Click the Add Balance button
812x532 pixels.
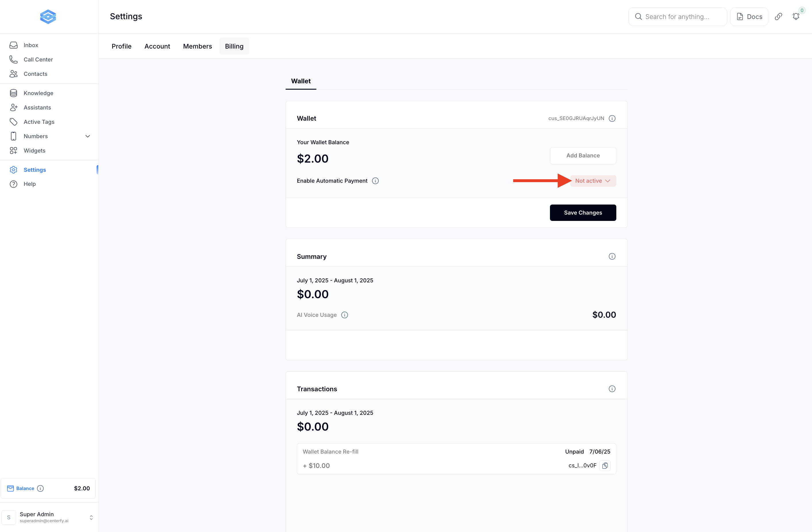coord(583,155)
